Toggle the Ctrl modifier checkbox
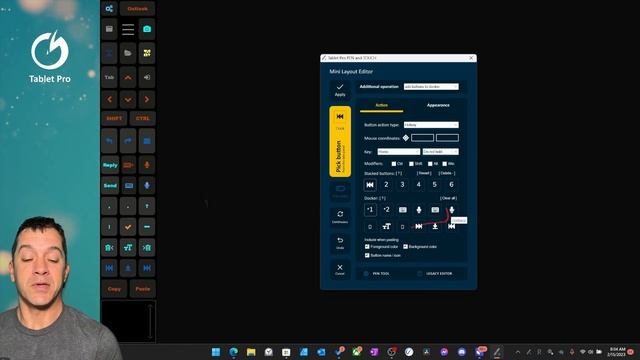This screenshot has width=640, height=360. (x=394, y=164)
